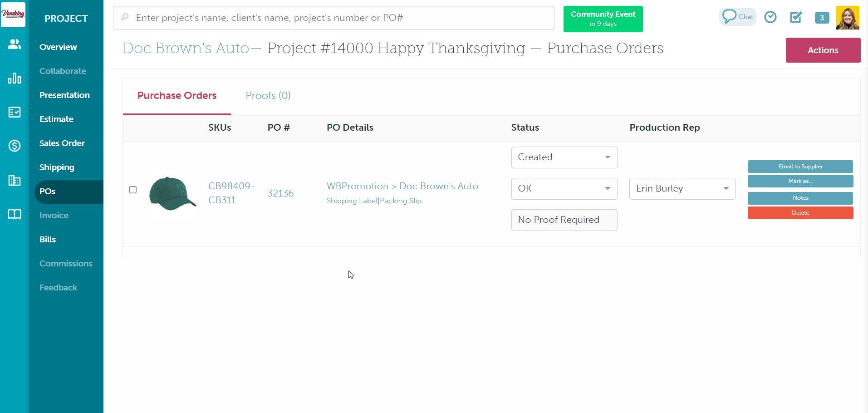The width and height of the screenshot is (868, 413).
Task: Click the green cap product thumbnail
Action: tap(172, 193)
